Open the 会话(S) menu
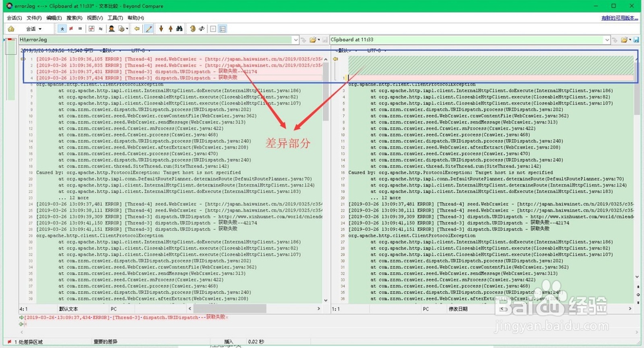644x348 pixels. tap(14, 18)
